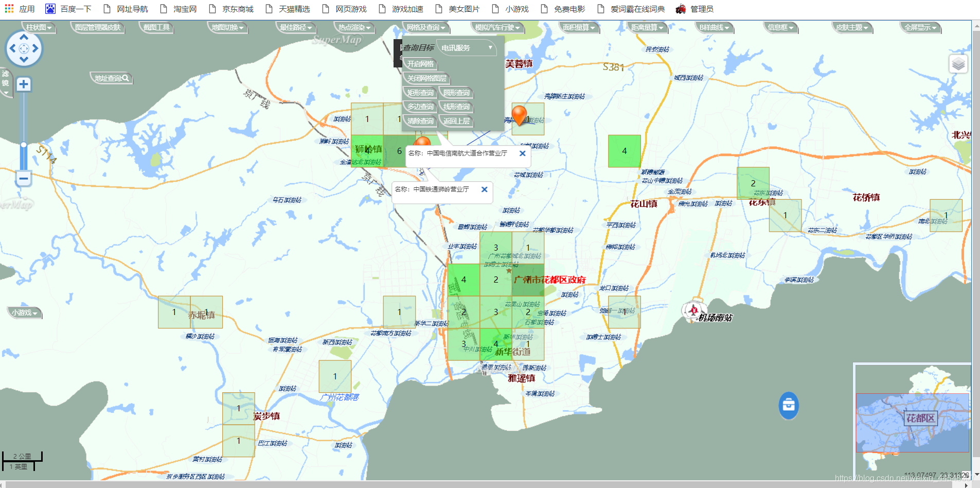This screenshot has width=980, height=488.
Task: Click the center reset icon of pan control
Action: click(x=24, y=49)
